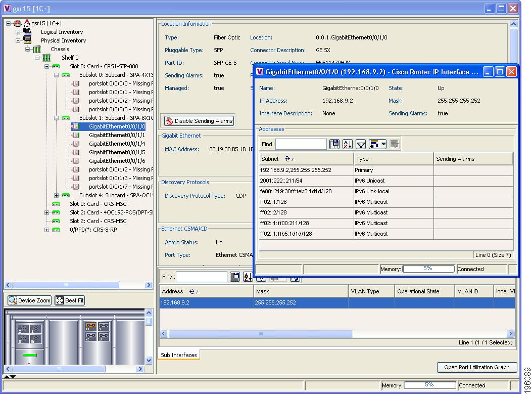Image resolution: width=532 pixels, height=394 pixels.
Task: Select GigabitEthernet0/0/1/6 in the tree
Action: click(x=117, y=161)
